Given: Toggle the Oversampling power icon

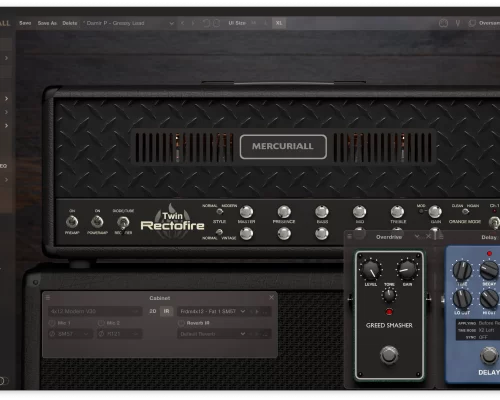Looking at the screenshot, I should (x=472, y=23).
